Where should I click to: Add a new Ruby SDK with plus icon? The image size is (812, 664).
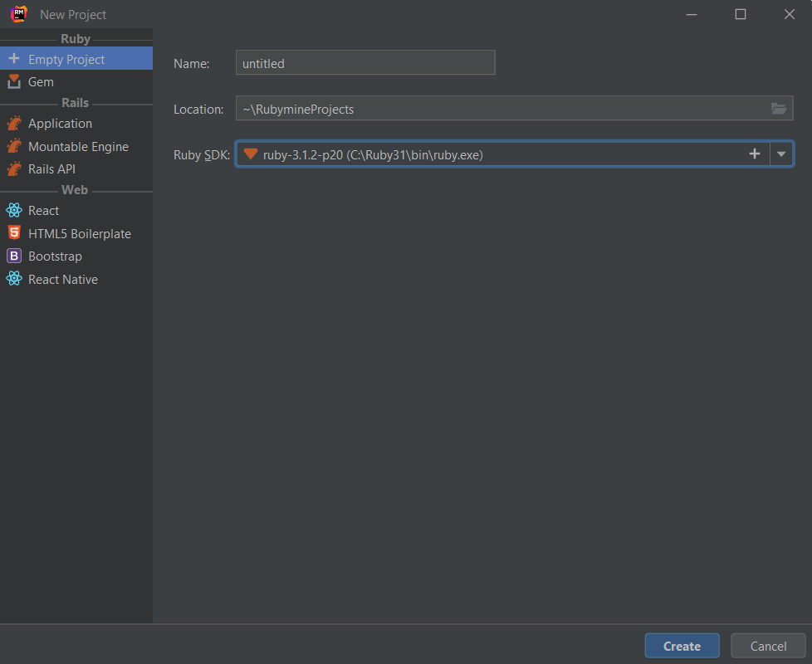[x=755, y=154]
